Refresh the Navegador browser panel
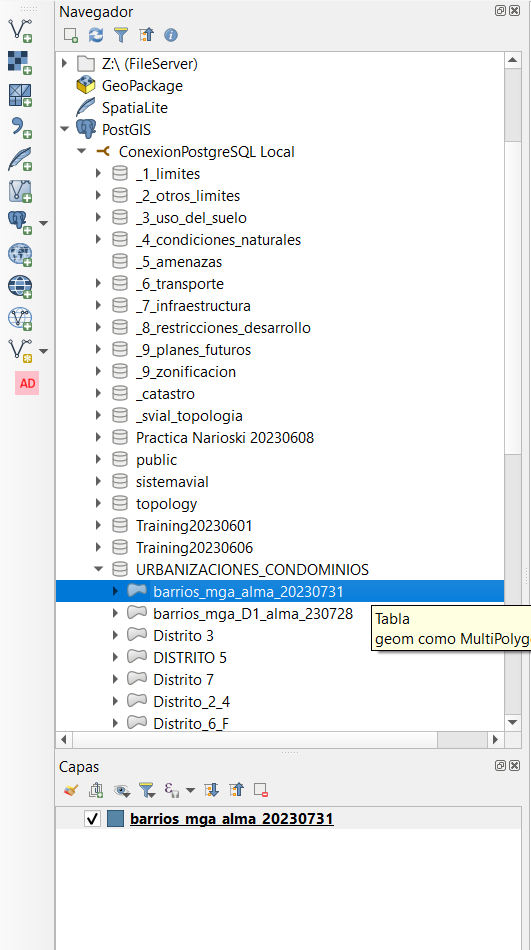Image resolution: width=531 pixels, height=950 pixels. pos(96,35)
